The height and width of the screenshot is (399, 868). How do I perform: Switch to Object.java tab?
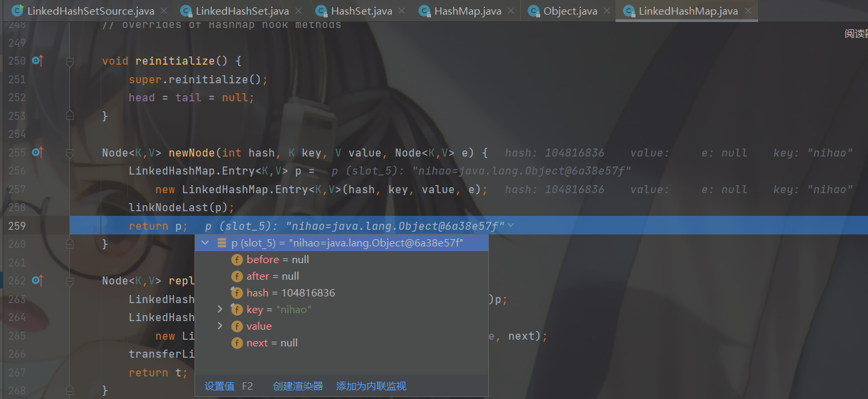pyautogui.click(x=570, y=11)
